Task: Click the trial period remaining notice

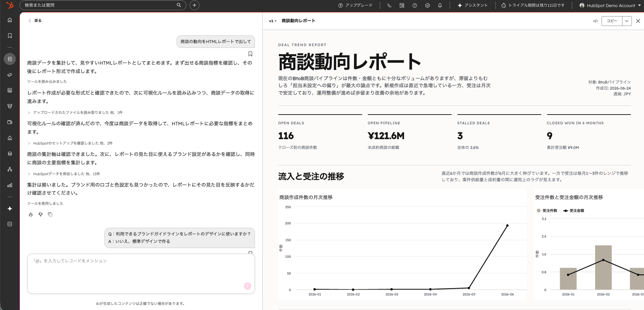Action: 533,5
